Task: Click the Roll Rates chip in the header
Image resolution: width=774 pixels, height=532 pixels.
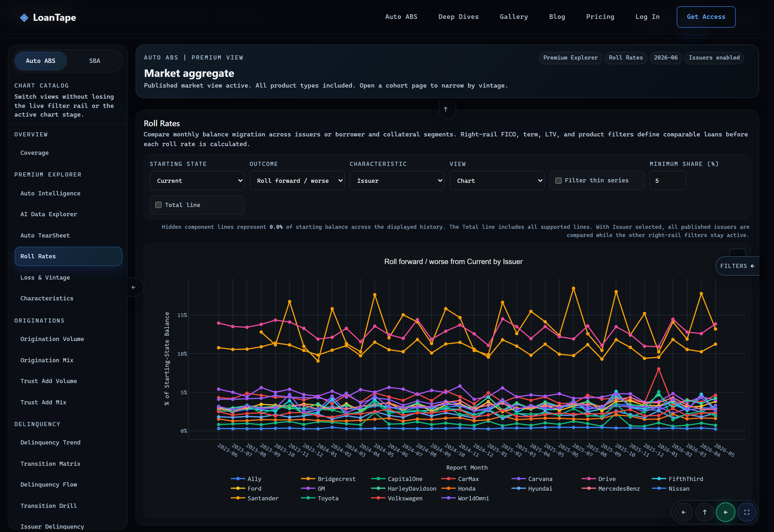Action: [x=625, y=58]
